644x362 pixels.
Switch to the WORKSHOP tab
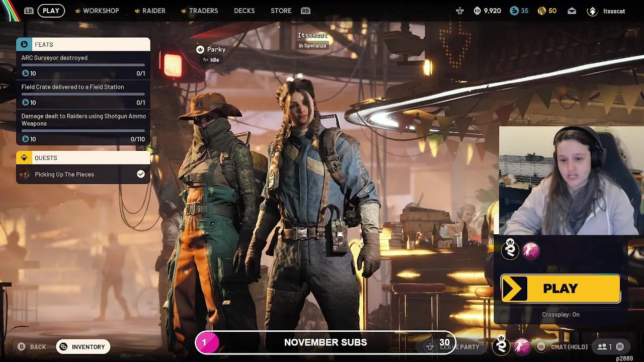click(x=97, y=11)
